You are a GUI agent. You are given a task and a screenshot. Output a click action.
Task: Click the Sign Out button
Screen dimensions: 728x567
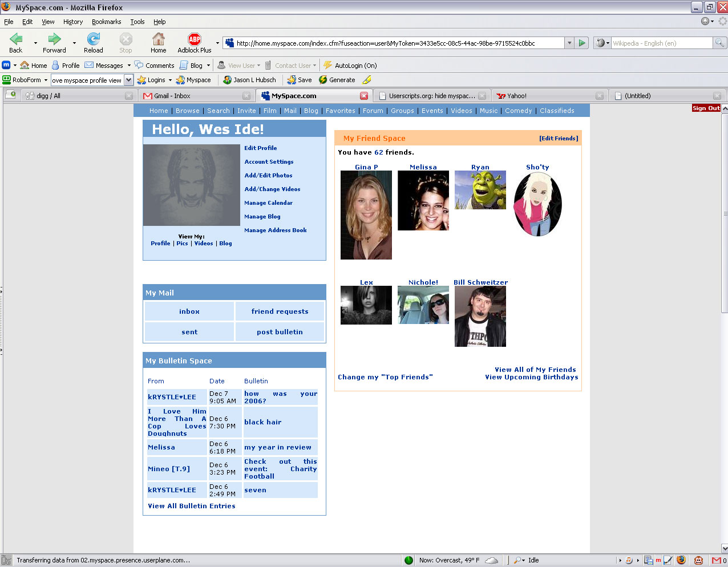click(706, 108)
